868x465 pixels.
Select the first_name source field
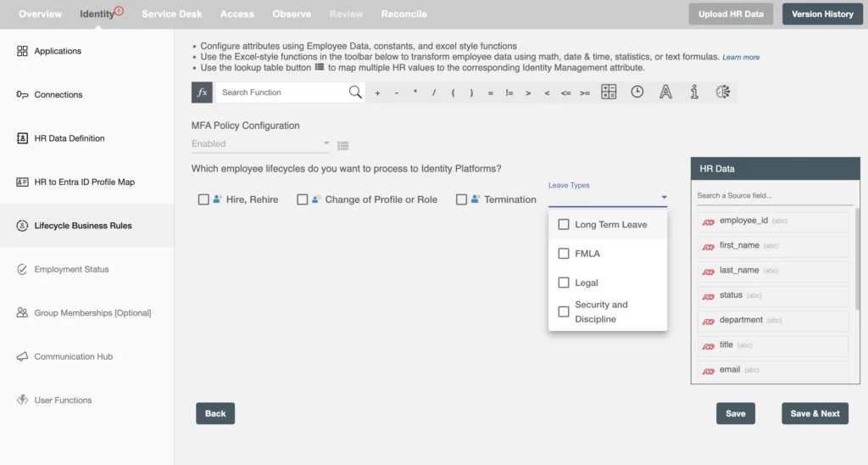[772, 245]
